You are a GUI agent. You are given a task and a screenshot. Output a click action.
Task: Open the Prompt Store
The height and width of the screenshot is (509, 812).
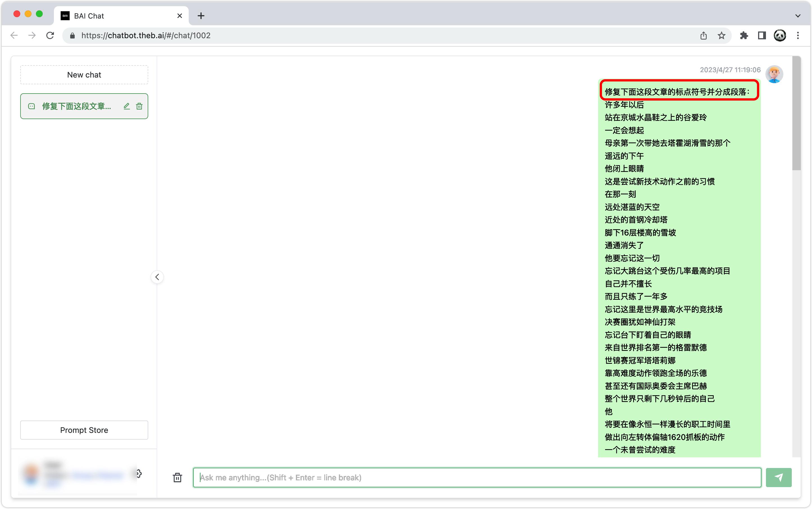(x=84, y=430)
